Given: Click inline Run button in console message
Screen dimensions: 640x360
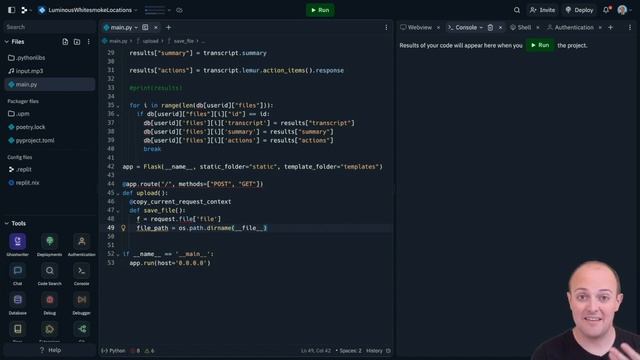Looking at the screenshot, I should [540, 45].
